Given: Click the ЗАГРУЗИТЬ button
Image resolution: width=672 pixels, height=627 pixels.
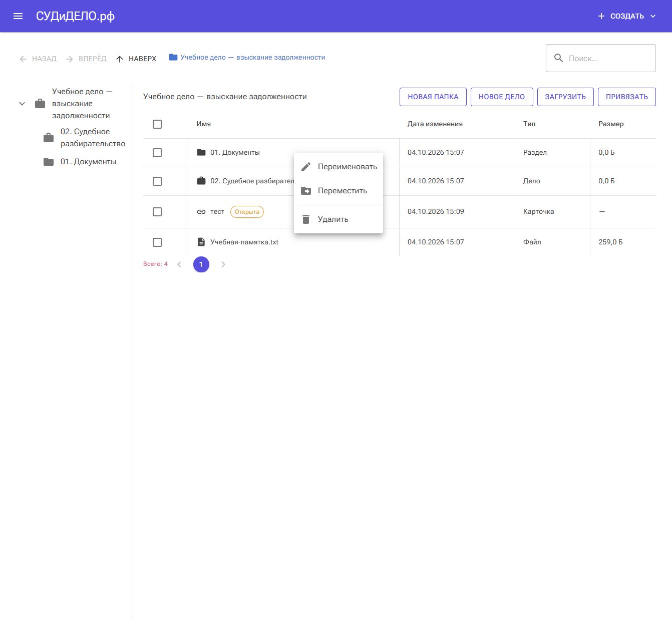Looking at the screenshot, I should pyautogui.click(x=565, y=97).
